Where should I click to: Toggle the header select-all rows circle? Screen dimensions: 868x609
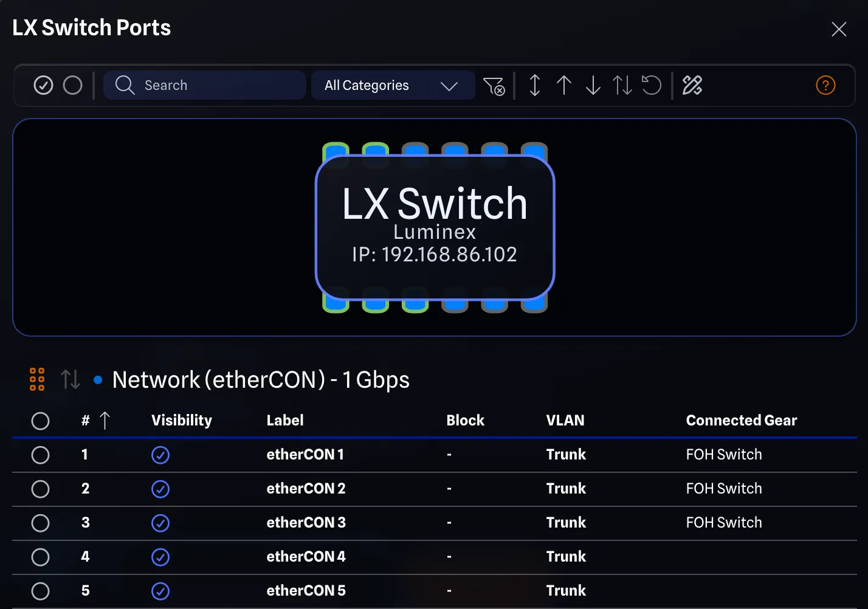point(40,421)
